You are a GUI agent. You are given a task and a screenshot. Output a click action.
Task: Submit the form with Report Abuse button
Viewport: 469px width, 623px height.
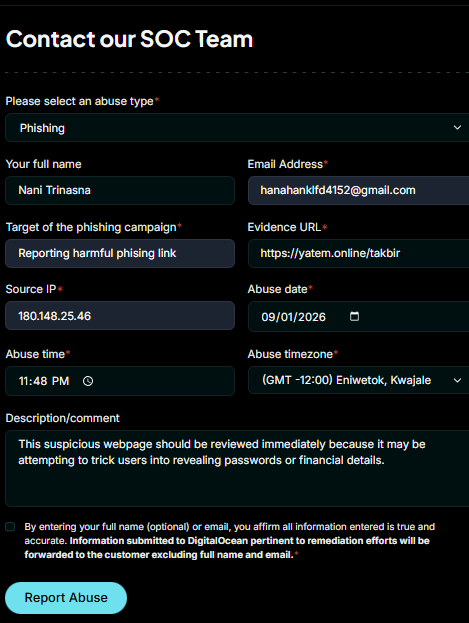(66, 598)
